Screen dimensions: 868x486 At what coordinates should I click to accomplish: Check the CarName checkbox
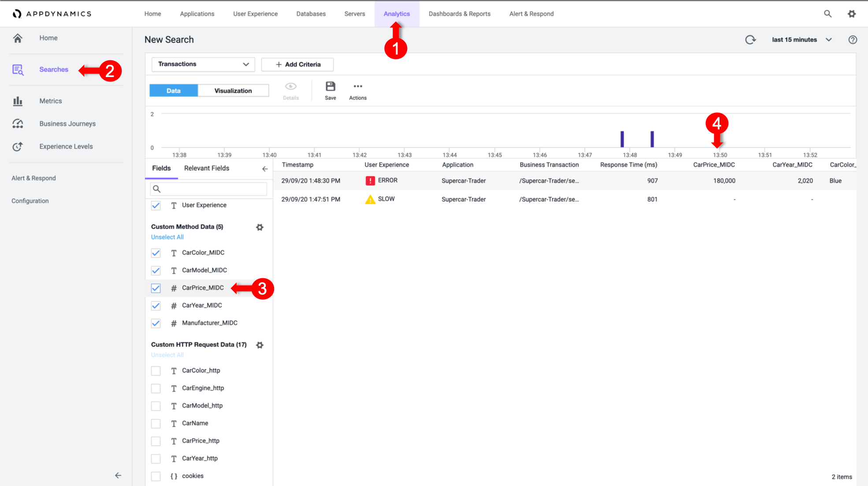pos(156,423)
